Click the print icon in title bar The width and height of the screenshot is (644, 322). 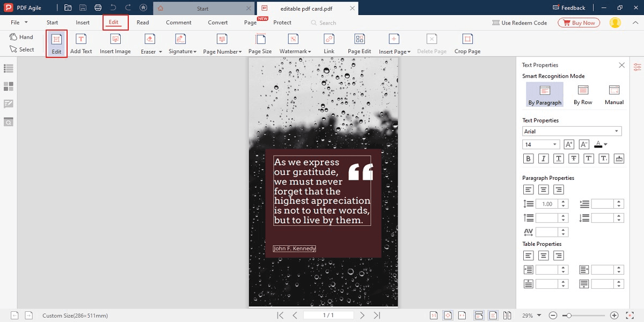98,8
